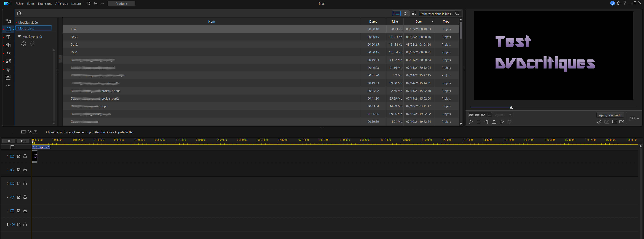Undo the last action

click(x=95, y=4)
